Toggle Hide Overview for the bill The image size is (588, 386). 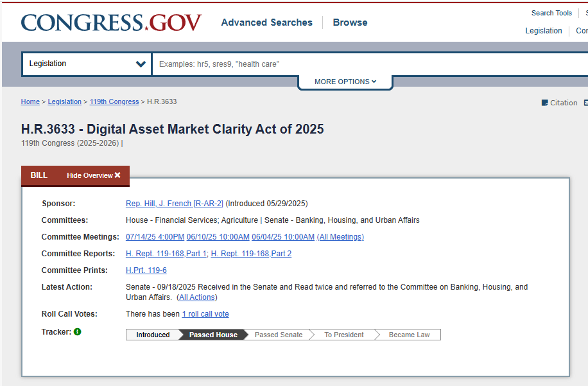coord(93,175)
